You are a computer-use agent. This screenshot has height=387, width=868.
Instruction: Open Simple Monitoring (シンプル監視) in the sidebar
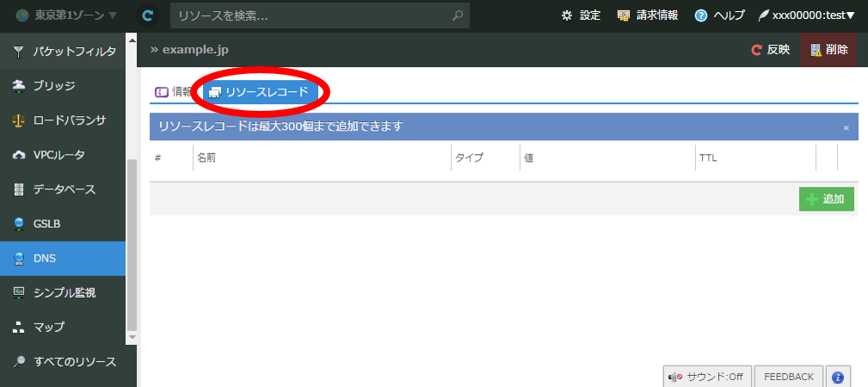point(63,292)
